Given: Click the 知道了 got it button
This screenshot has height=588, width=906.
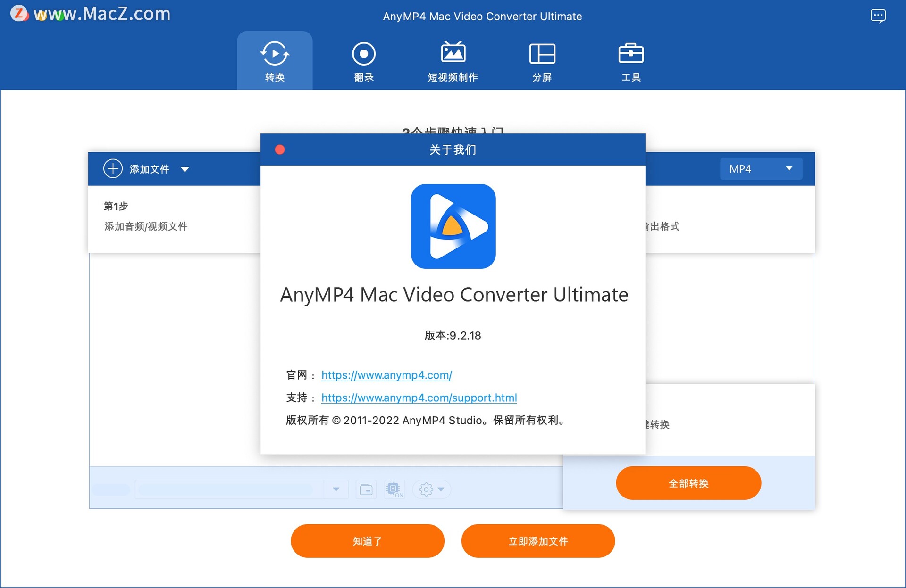Looking at the screenshot, I should click(x=368, y=541).
